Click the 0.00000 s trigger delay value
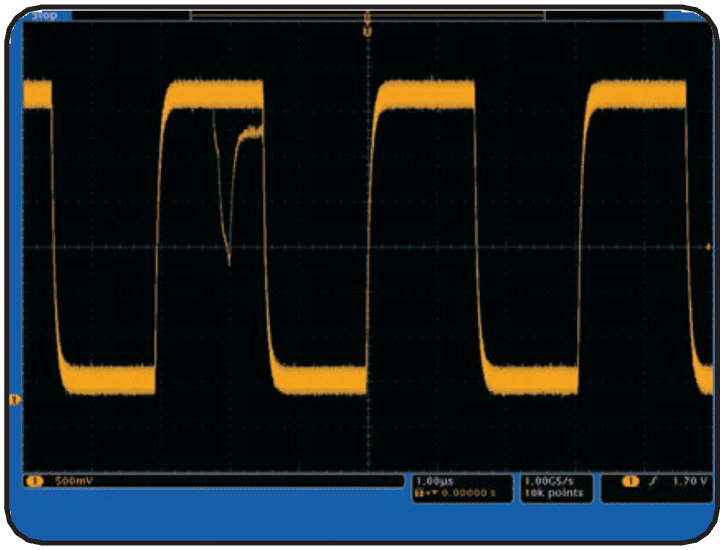 [467, 493]
